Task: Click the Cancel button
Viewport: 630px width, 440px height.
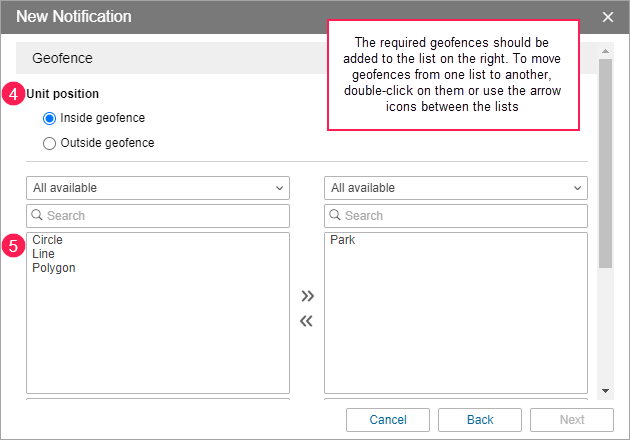Action: pyautogui.click(x=387, y=420)
